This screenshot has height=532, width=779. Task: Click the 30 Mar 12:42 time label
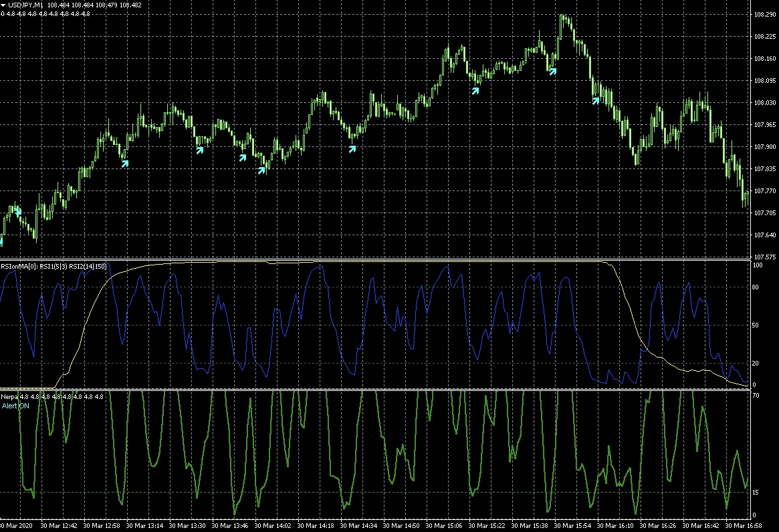coord(59,525)
